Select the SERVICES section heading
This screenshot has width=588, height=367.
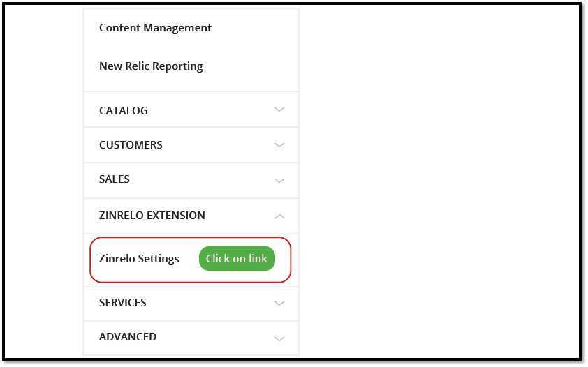pos(123,303)
